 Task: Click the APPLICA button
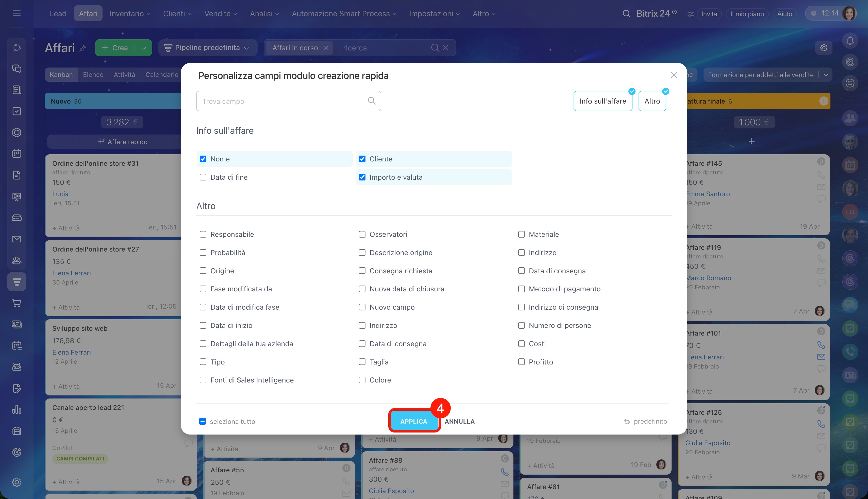pyautogui.click(x=414, y=421)
